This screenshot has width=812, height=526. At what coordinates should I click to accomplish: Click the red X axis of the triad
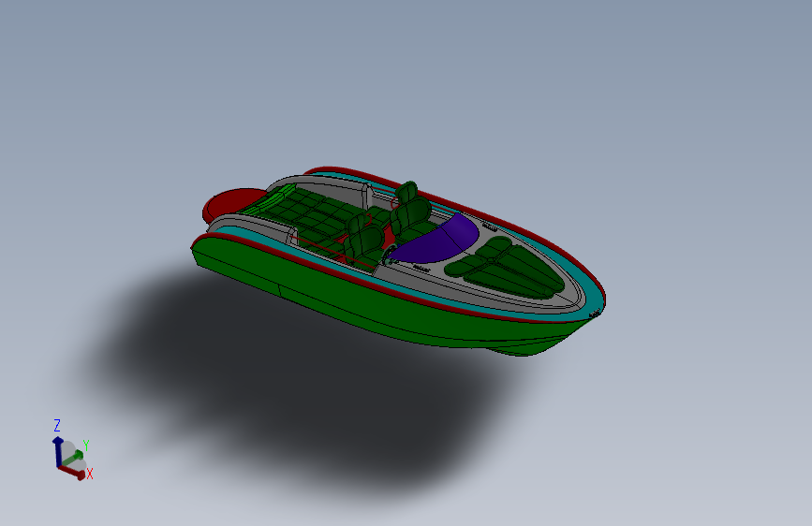72,472
